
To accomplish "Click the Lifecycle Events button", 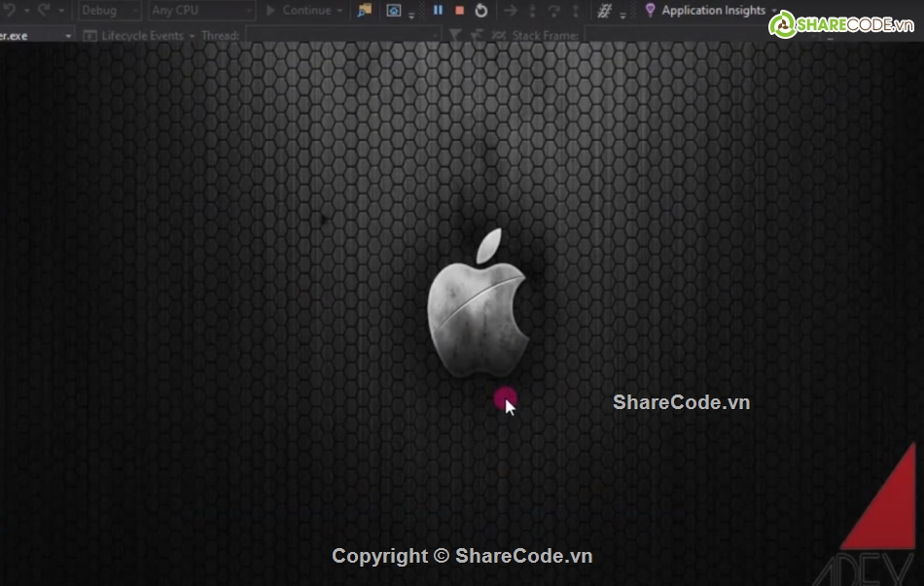I will coord(141,36).
